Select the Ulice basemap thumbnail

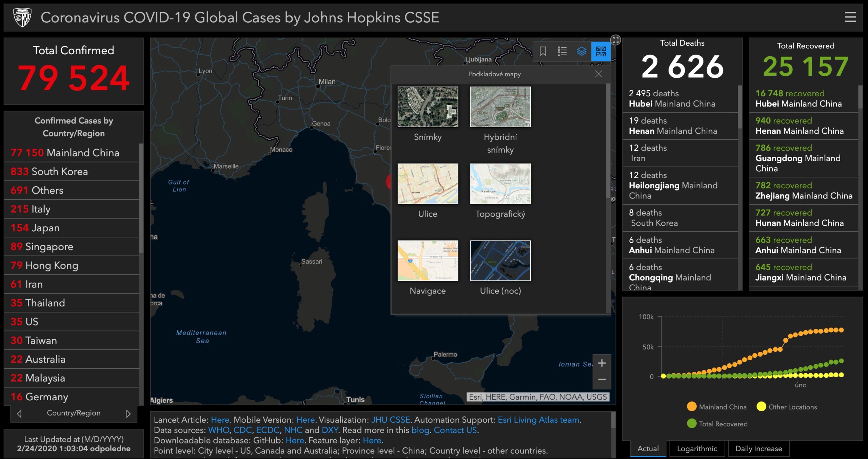(428, 184)
